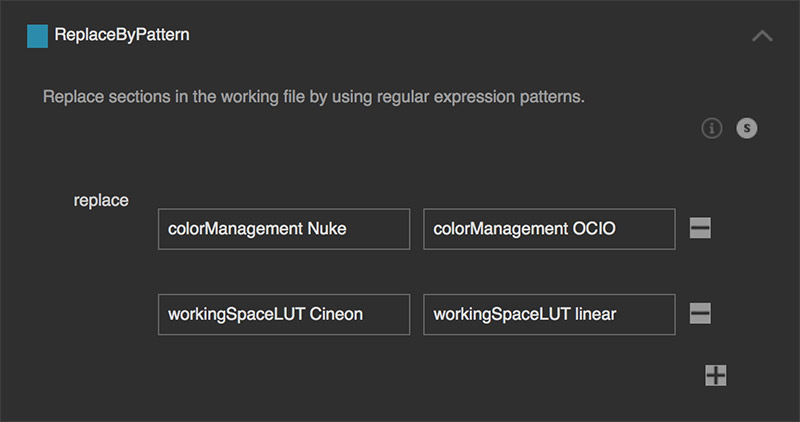
Task: Click the blue square beside ReplaceByPattern
Action: click(x=37, y=36)
